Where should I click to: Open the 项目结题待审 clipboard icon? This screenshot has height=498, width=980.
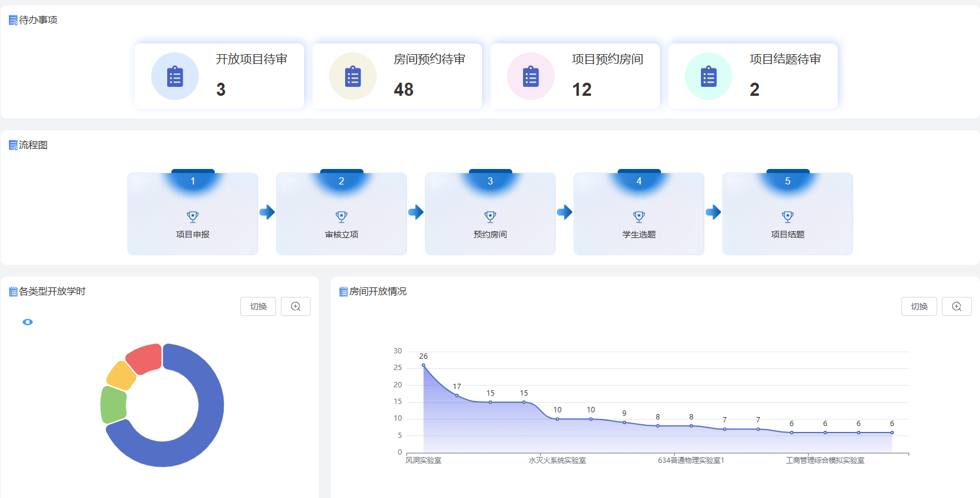point(709,76)
